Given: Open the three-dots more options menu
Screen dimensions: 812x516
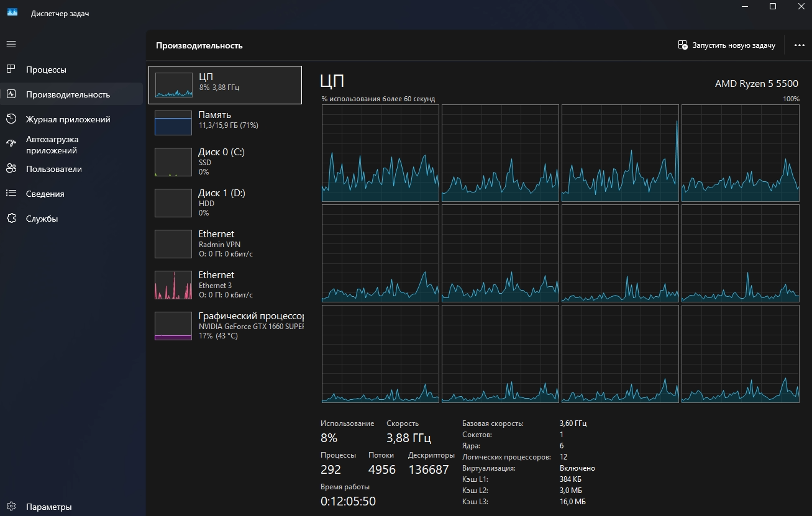Looking at the screenshot, I should click(x=799, y=45).
